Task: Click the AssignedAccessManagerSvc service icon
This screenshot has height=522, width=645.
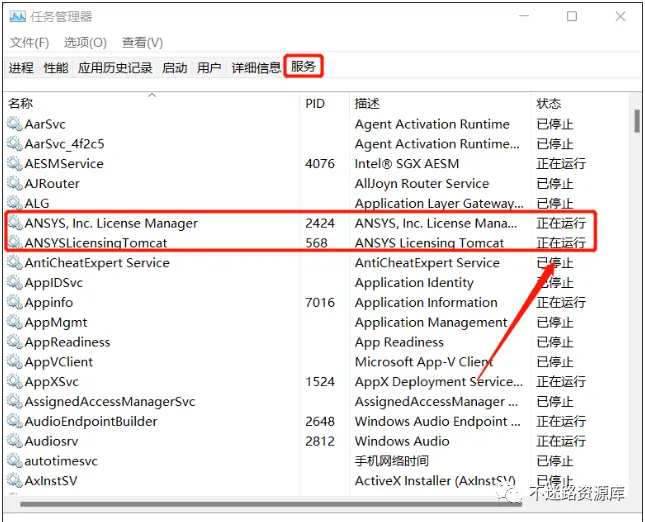Action: [x=14, y=401]
